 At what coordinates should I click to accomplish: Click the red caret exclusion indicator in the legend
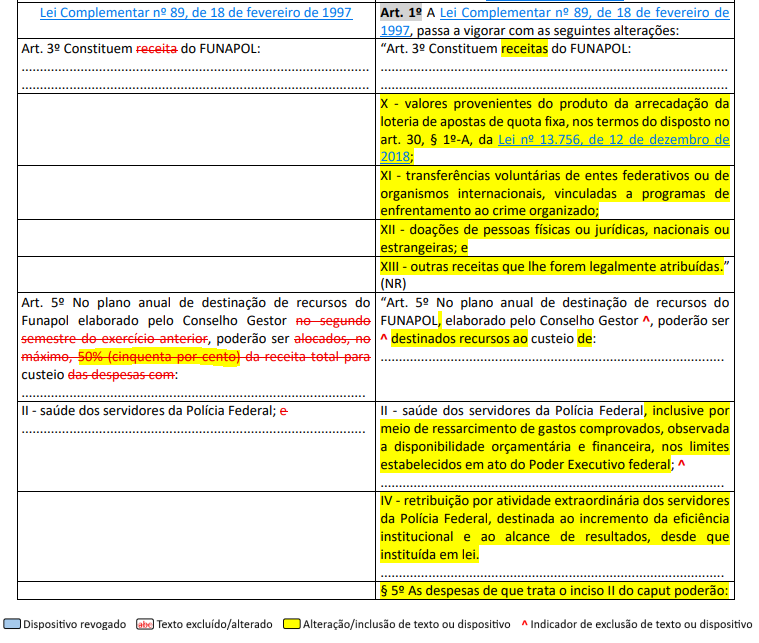pyautogui.click(x=524, y=624)
